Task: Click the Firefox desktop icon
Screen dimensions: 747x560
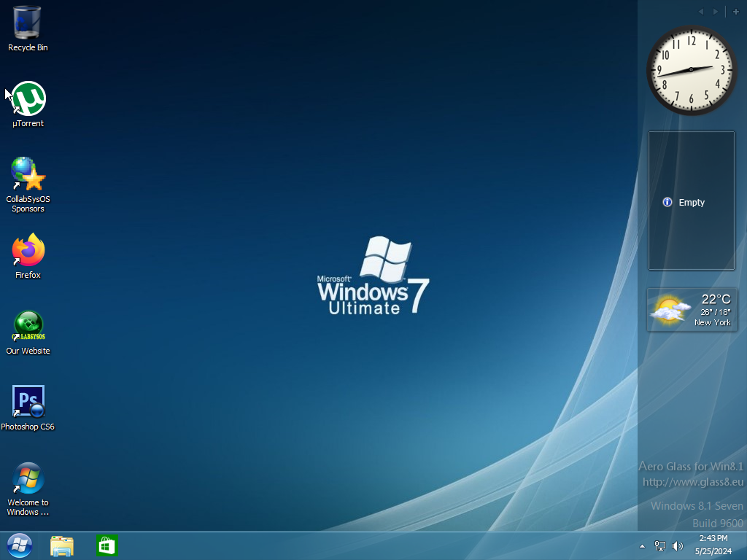Action: coord(28,251)
